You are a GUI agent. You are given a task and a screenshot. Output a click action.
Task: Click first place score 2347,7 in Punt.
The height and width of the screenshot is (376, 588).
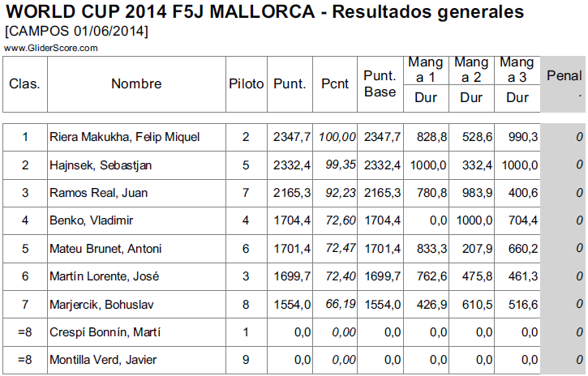292,137
